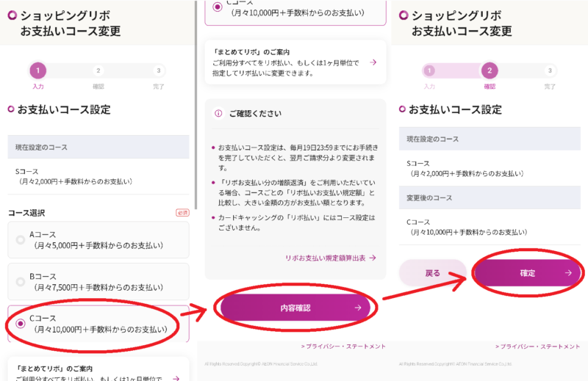Click the 現在設定のコース header in left screen
The width and height of the screenshot is (588, 381).
pos(98,147)
